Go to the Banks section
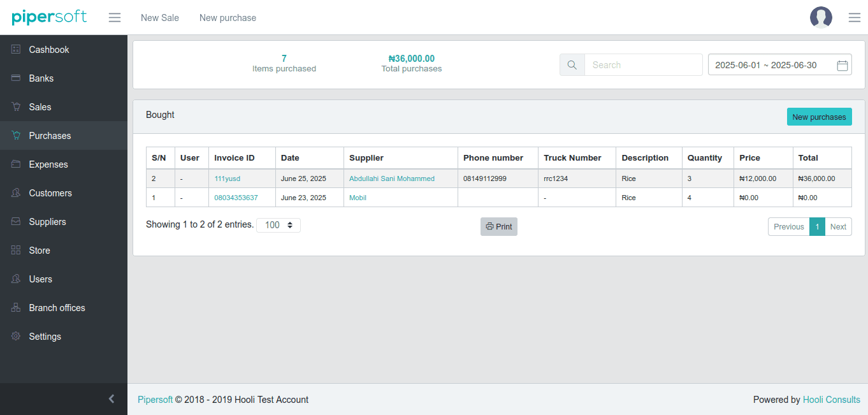Screen dimensions: 868x415 pos(64,78)
